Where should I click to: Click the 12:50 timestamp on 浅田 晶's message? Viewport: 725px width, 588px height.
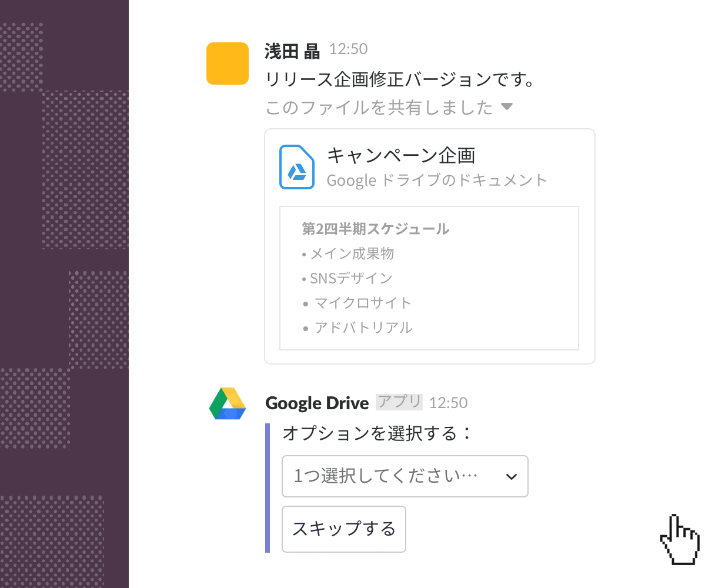pos(348,50)
